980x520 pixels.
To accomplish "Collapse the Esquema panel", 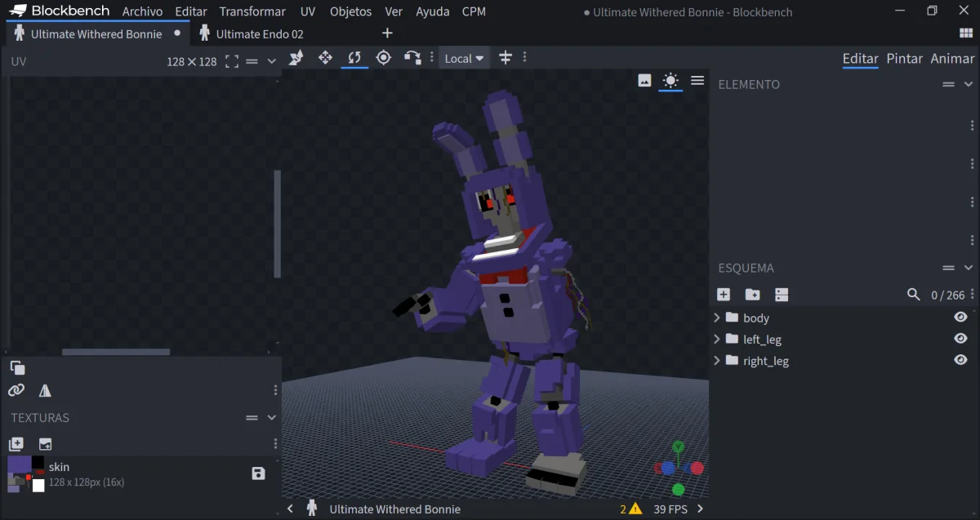I will 969,268.
